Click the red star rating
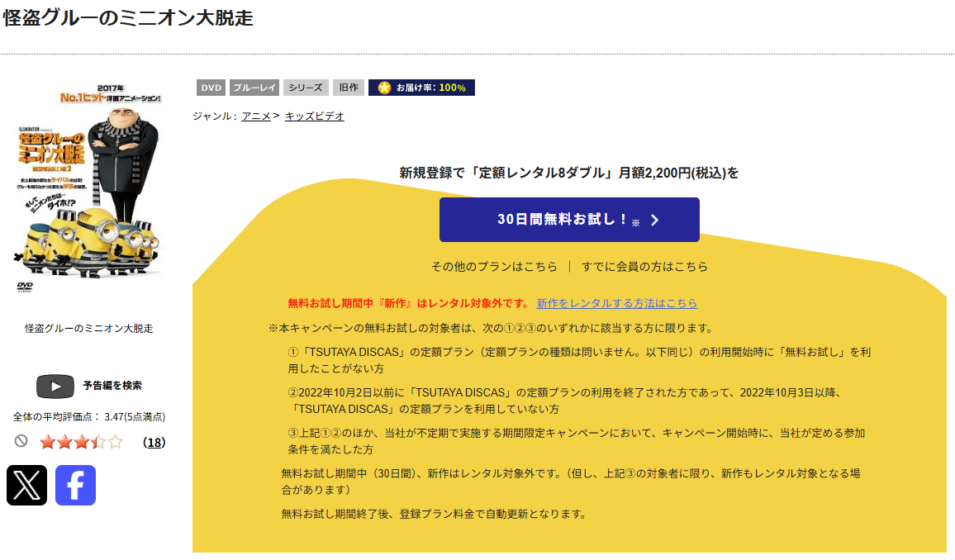 [x=81, y=442]
